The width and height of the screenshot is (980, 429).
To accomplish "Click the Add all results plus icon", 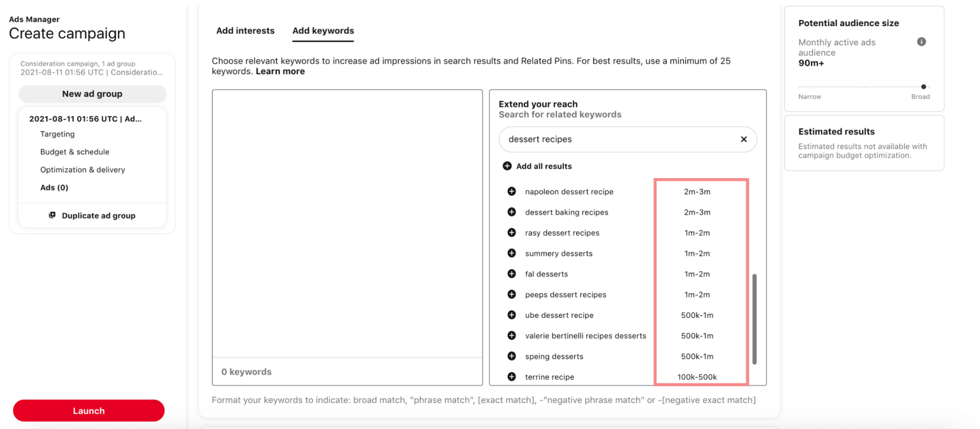I will [x=507, y=165].
